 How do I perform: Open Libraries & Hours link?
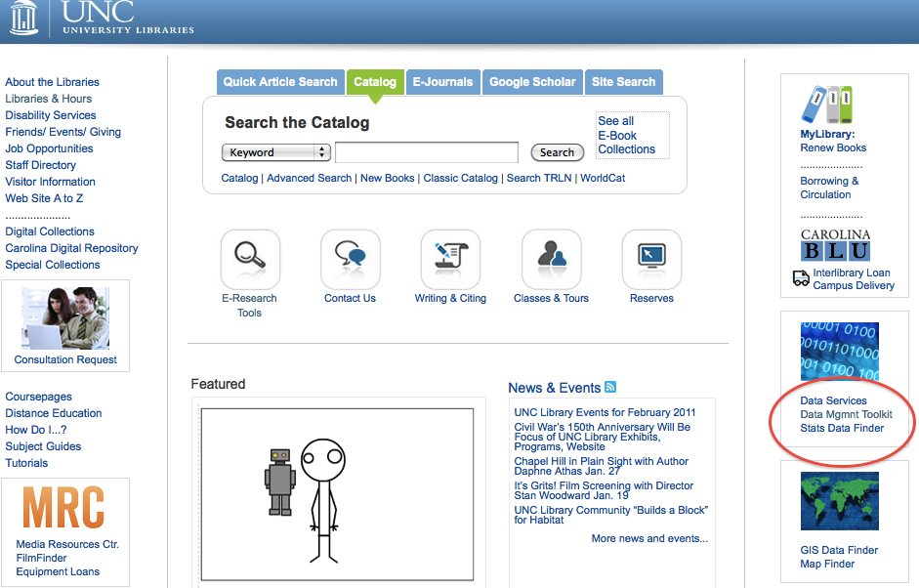49,99
